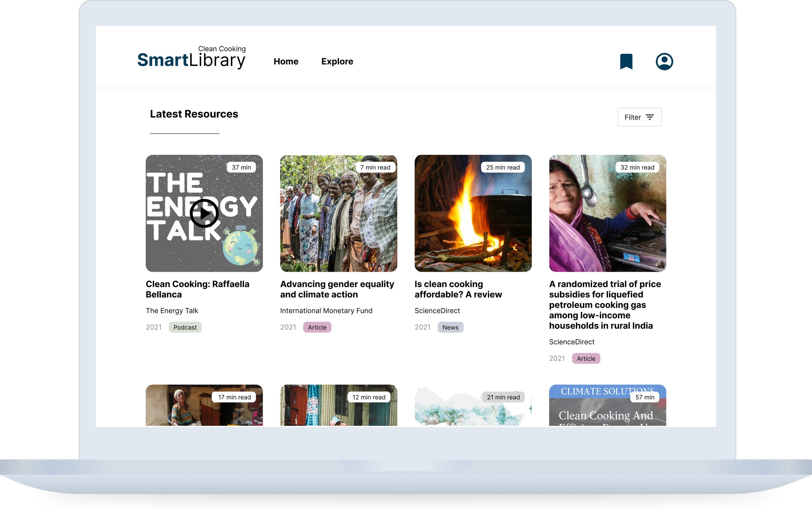Open the randomized trial of price subsidies article
This screenshot has width=812, height=513.
(x=605, y=305)
